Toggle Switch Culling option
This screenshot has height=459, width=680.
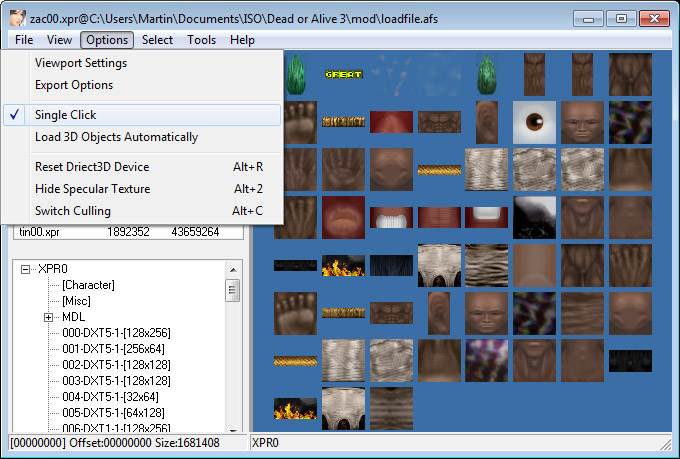(142, 211)
